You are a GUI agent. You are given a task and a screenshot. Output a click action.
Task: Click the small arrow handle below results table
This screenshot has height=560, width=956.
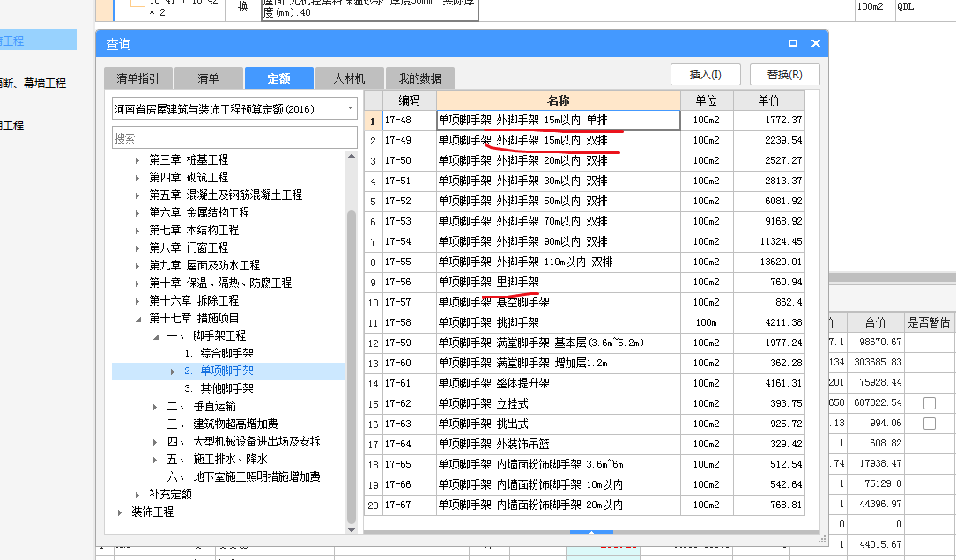coord(591,532)
